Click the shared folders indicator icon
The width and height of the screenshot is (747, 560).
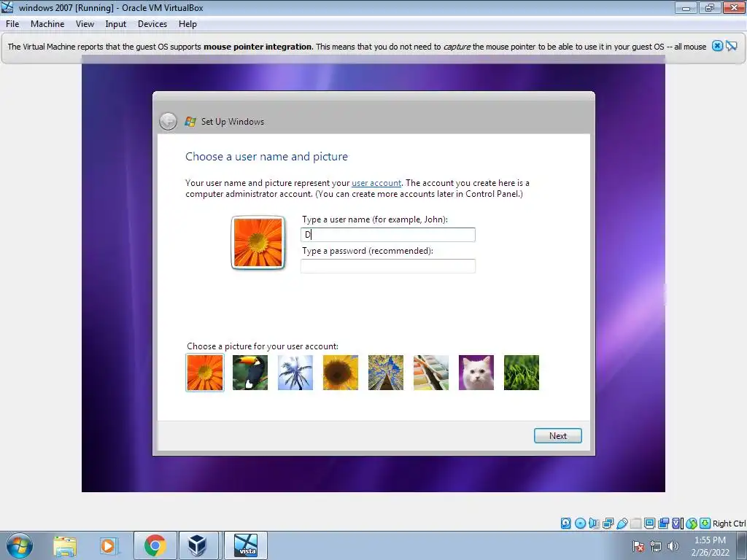point(635,524)
